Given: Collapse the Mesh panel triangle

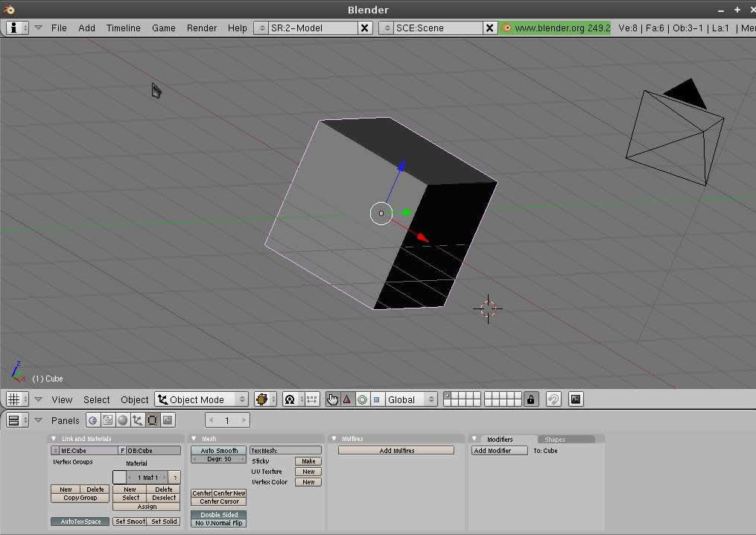Looking at the screenshot, I should (194, 439).
